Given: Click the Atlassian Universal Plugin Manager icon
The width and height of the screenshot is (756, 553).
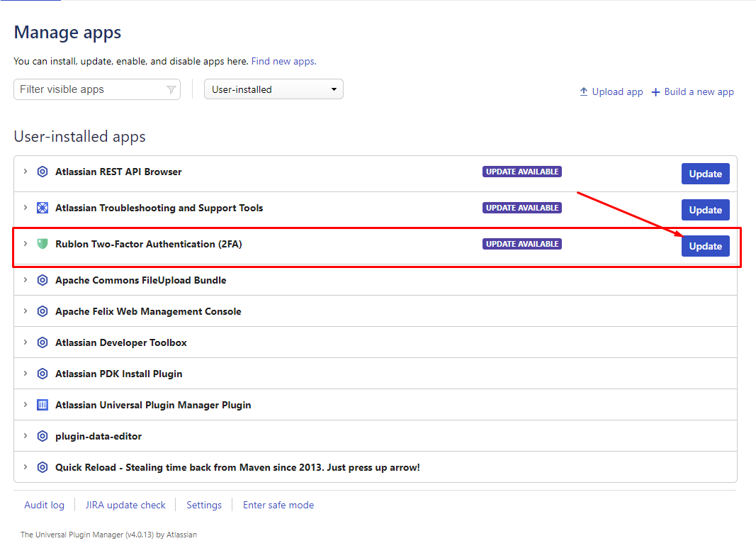Looking at the screenshot, I should coord(43,405).
